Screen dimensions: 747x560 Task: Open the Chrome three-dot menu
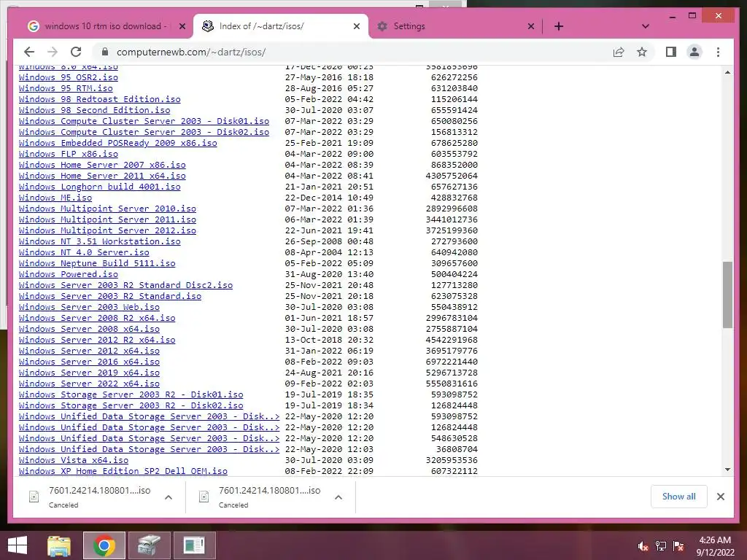[x=718, y=52]
